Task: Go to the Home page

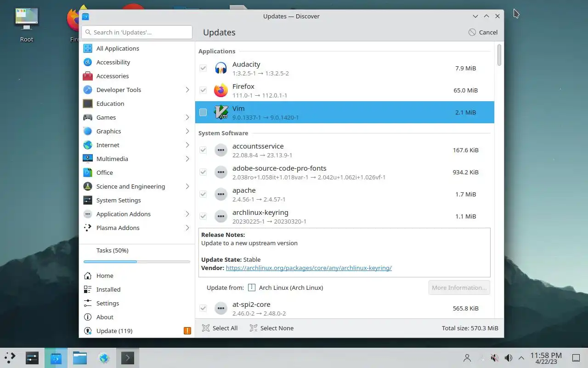Action: [137, 276]
